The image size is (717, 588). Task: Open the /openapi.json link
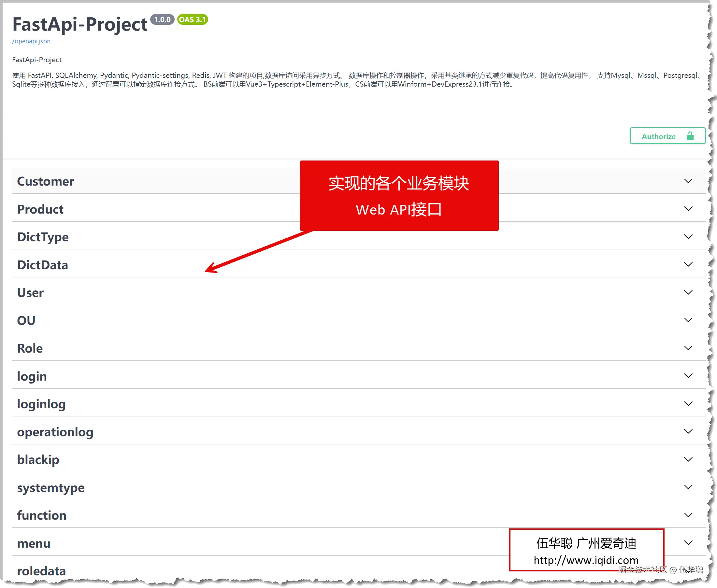point(31,41)
